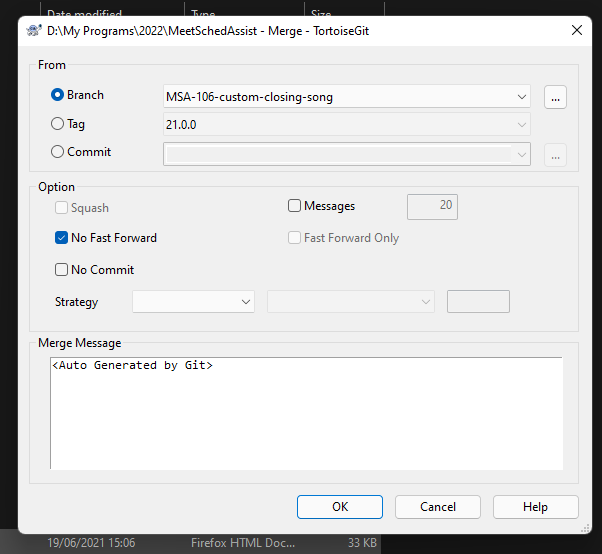Click the 19/06/2021 15:06 date cell in Explorer
This screenshot has width=602, height=554.
91,543
